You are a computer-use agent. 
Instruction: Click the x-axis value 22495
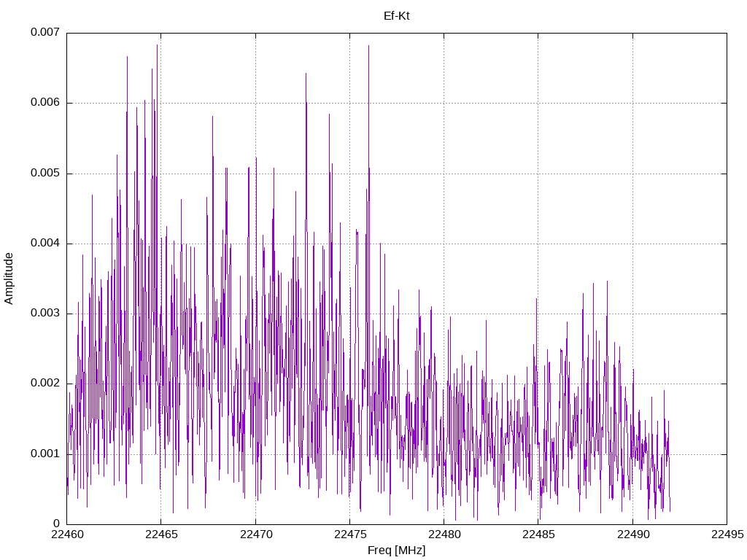(727, 534)
